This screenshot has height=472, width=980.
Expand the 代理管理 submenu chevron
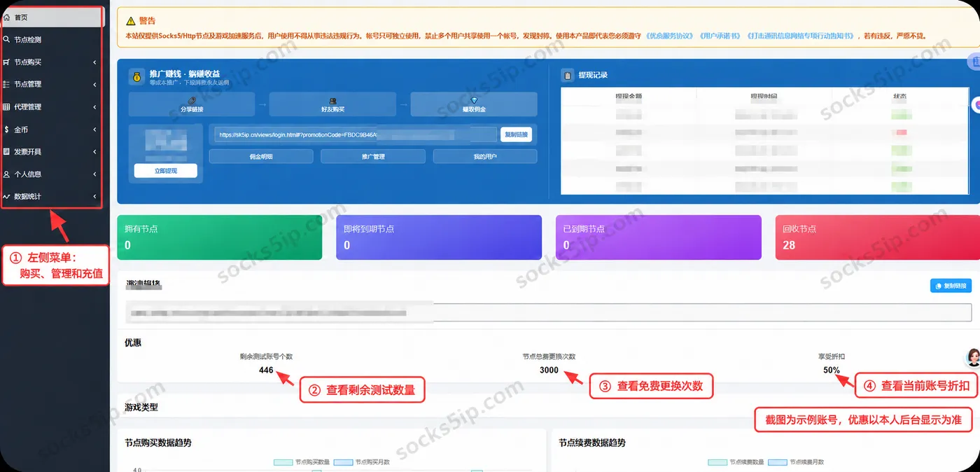[94, 106]
